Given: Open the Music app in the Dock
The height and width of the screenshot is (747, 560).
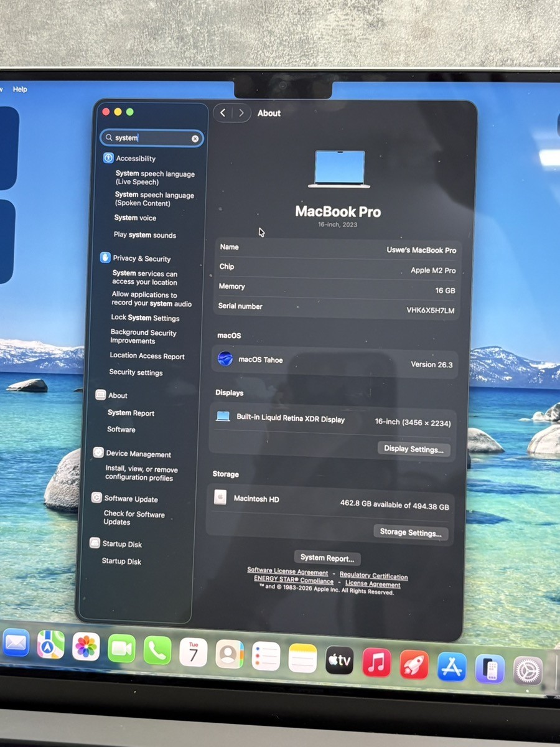Looking at the screenshot, I should coord(376,662).
